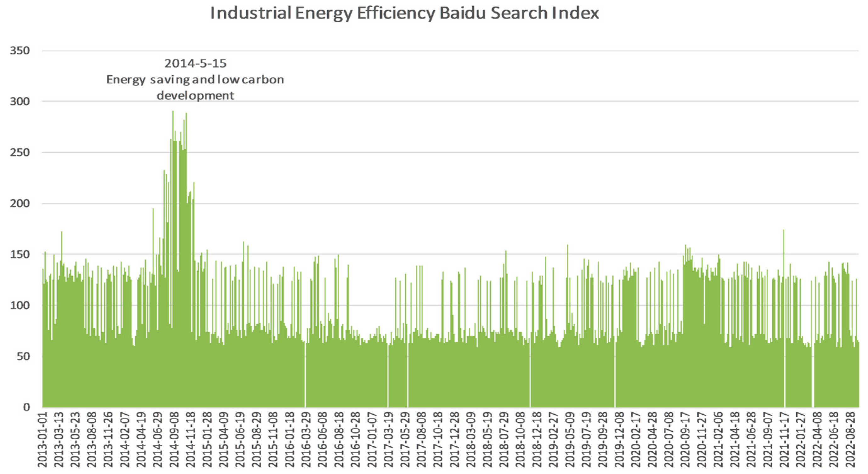Click the 2014-5-15 annotation date text

tap(195, 63)
